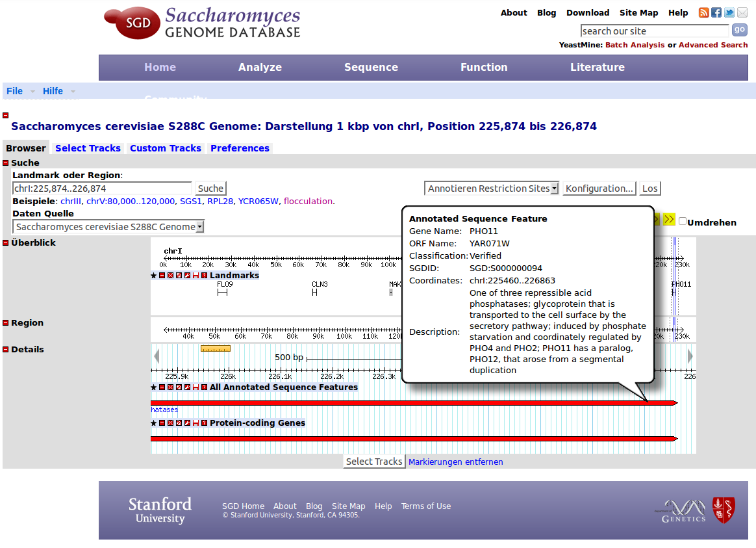The height and width of the screenshot is (548, 756).
Task: Click the email envelope icon in the header
Action: tap(742, 12)
